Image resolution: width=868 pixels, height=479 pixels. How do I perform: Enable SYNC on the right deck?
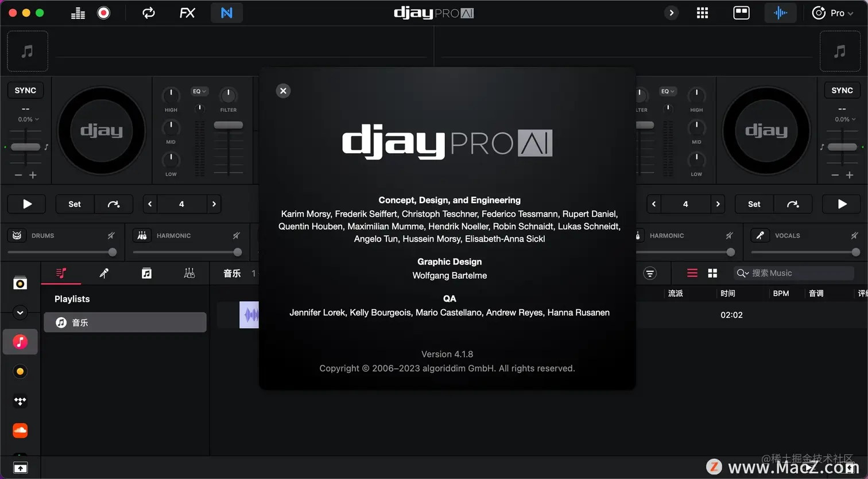pyautogui.click(x=842, y=90)
